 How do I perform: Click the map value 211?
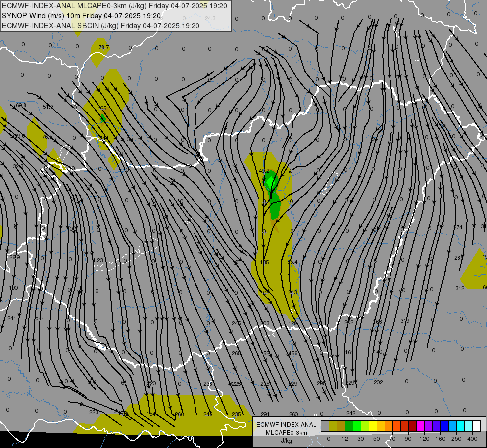[x=40, y=319]
